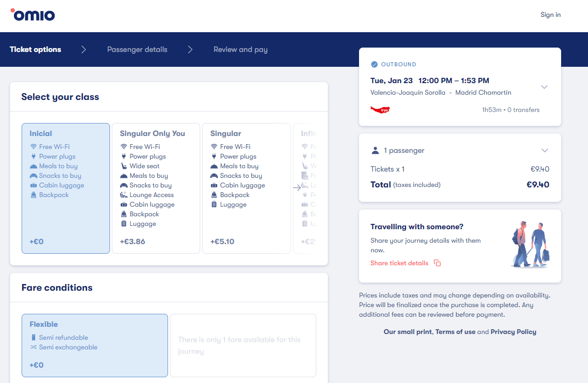Click the passenger icon beside 1 passenger
The height and width of the screenshot is (383, 588).
tap(375, 150)
